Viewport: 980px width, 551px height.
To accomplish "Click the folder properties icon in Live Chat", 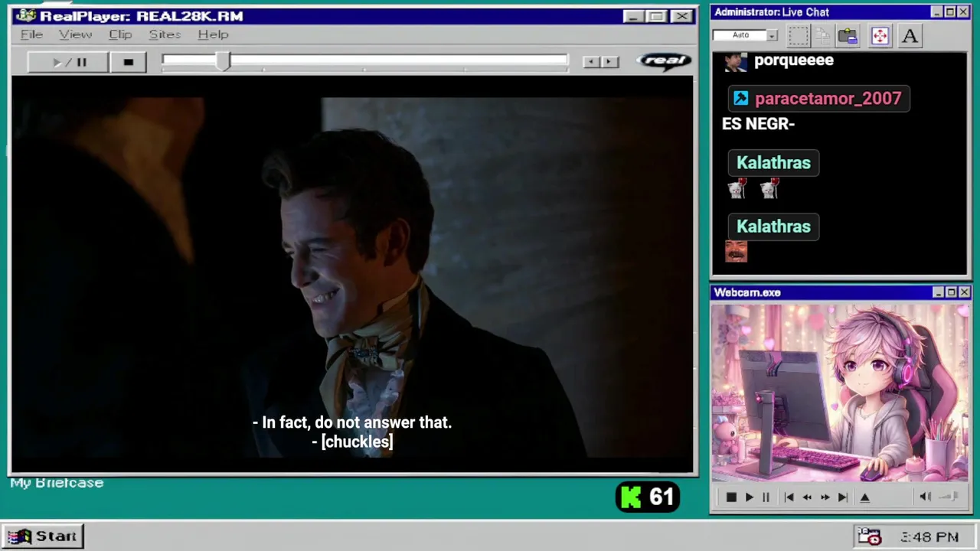I will pyautogui.click(x=848, y=35).
